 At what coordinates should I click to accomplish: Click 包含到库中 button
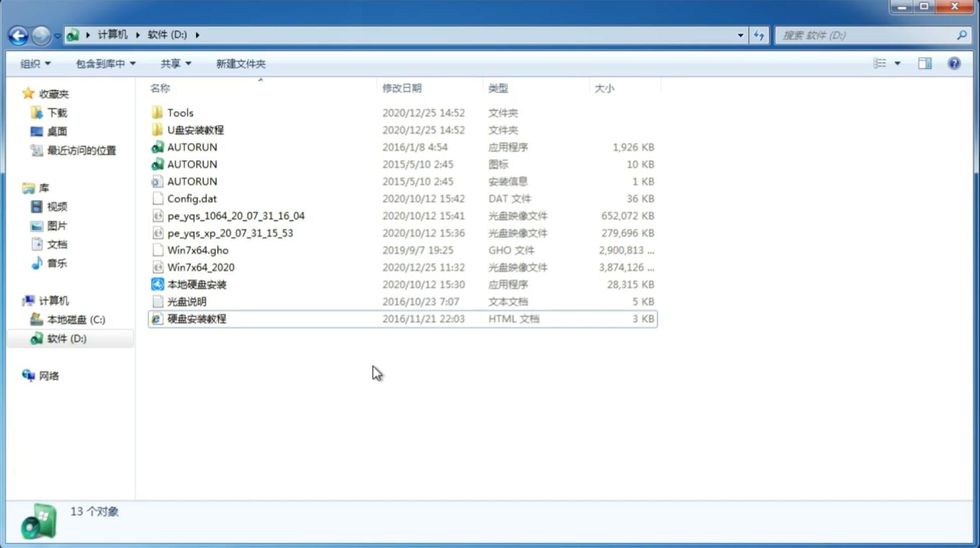click(x=105, y=63)
